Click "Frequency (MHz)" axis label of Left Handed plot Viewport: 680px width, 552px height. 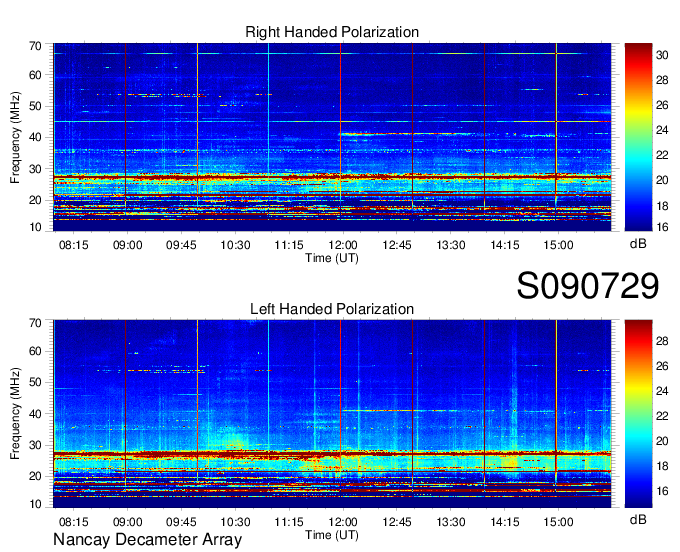pyautogui.click(x=15, y=414)
